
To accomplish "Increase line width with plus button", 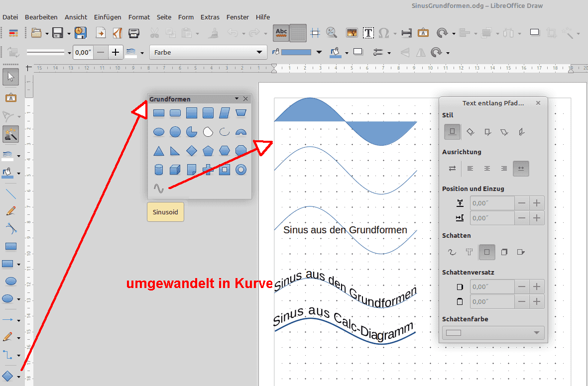I will [116, 52].
